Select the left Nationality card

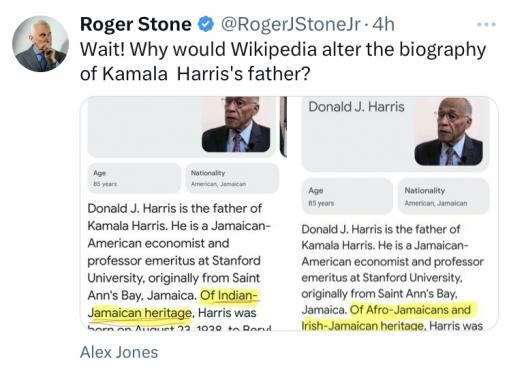pyautogui.click(x=232, y=178)
